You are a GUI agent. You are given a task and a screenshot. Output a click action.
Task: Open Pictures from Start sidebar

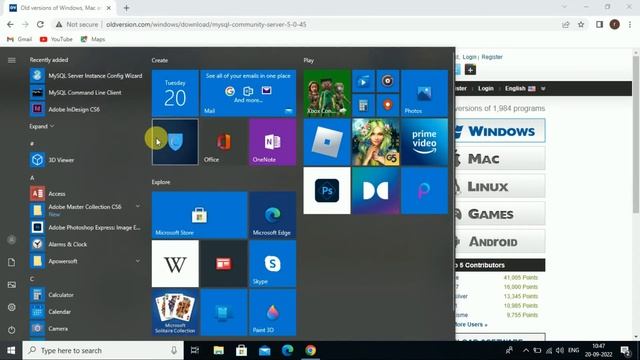(11, 285)
